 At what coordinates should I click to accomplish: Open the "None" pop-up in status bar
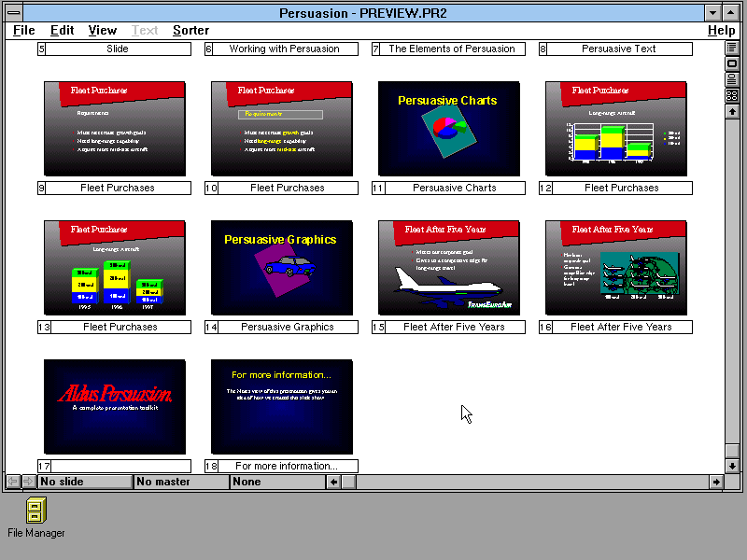[x=276, y=482]
